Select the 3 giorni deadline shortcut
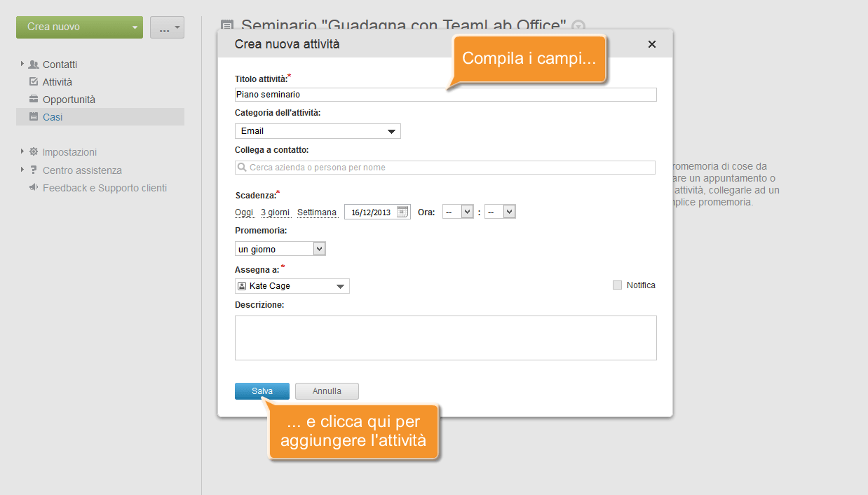The width and height of the screenshot is (868, 495). pos(276,212)
